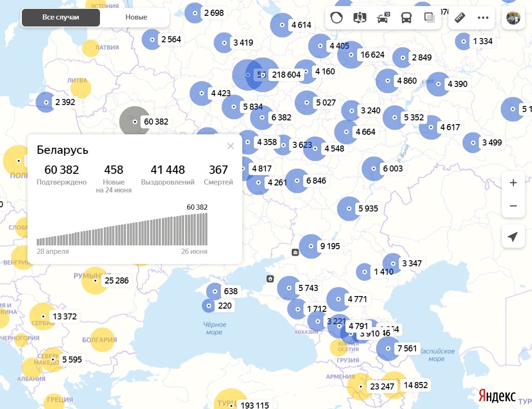This screenshot has height=409, width=532.
Task: Click the briefcase POI icon on map
Action: [295, 252]
